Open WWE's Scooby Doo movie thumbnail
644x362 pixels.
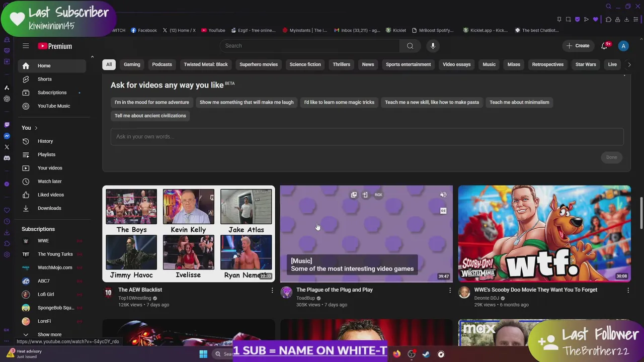[544, 234]
